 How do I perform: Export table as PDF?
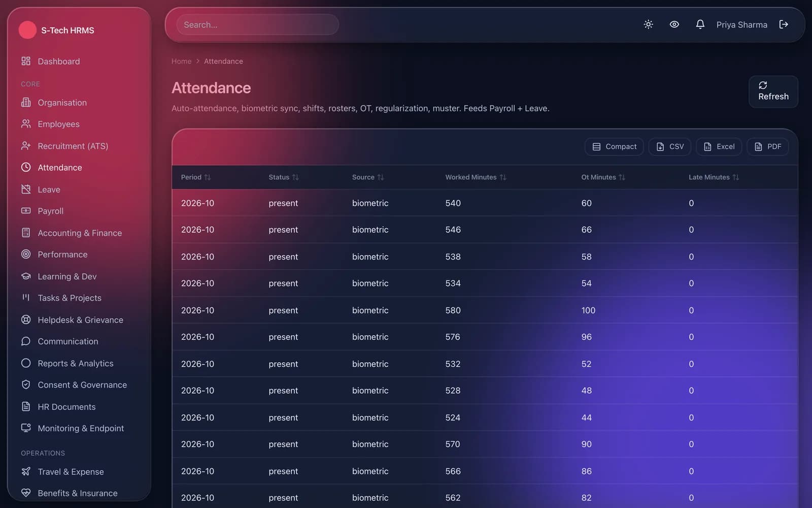click(x=767, y=147)
